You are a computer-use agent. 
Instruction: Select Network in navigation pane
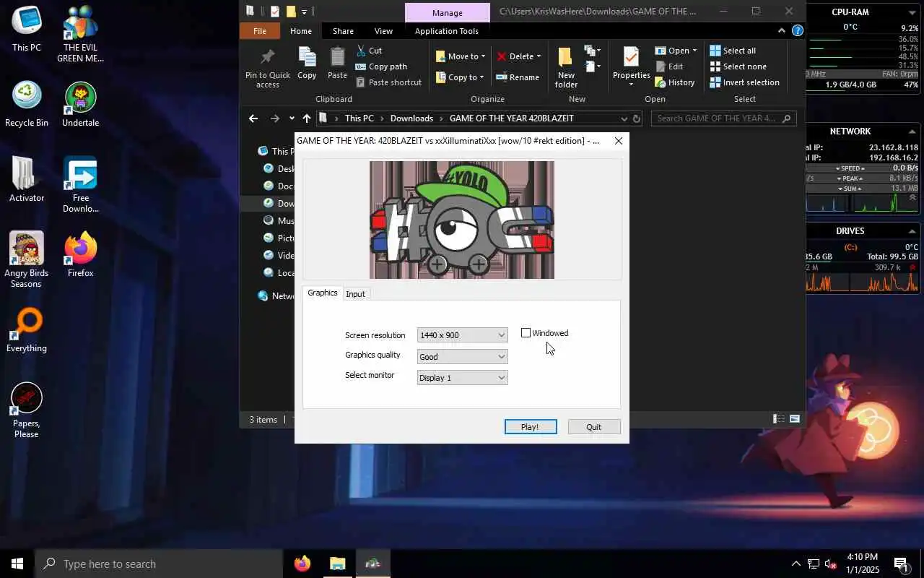click(276, 296)
